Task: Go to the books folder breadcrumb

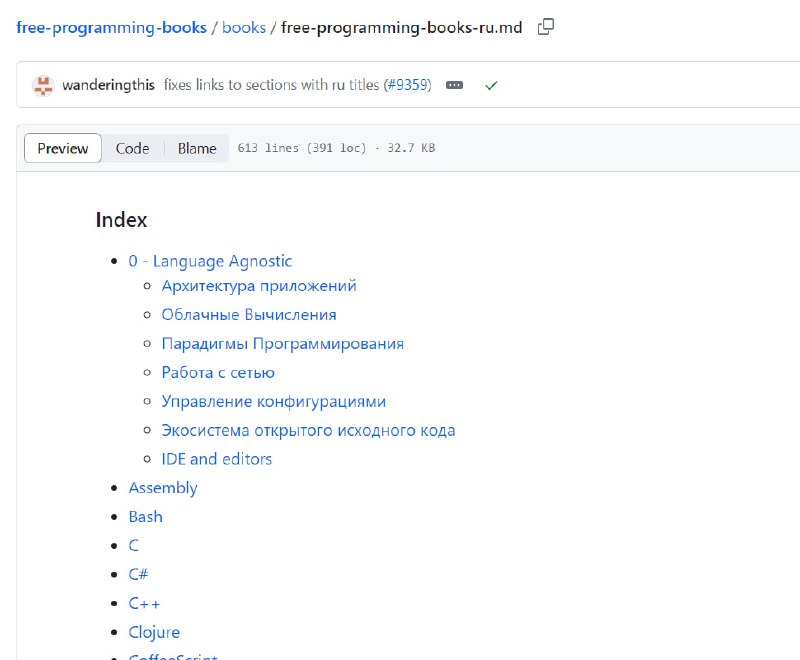Action: click(244, 27)
